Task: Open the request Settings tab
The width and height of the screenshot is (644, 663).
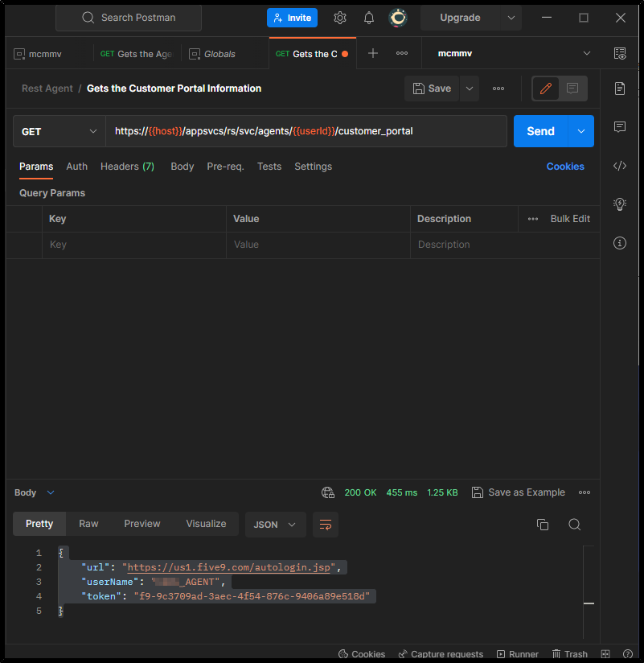Action: (x=313, y=167)
